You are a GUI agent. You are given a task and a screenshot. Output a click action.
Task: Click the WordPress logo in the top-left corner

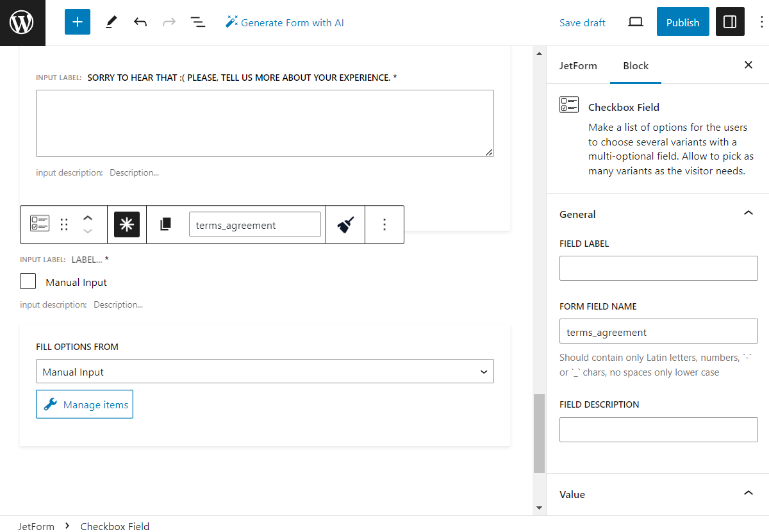click(22, 22)
